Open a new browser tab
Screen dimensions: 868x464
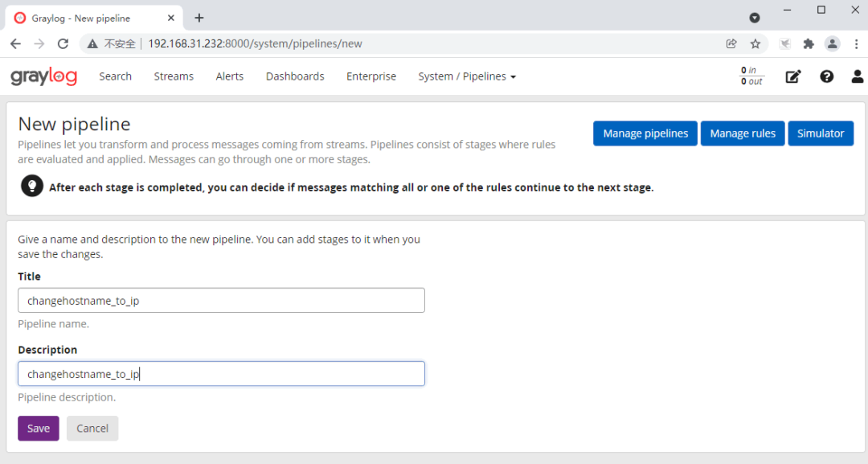(x=199, y=18)
